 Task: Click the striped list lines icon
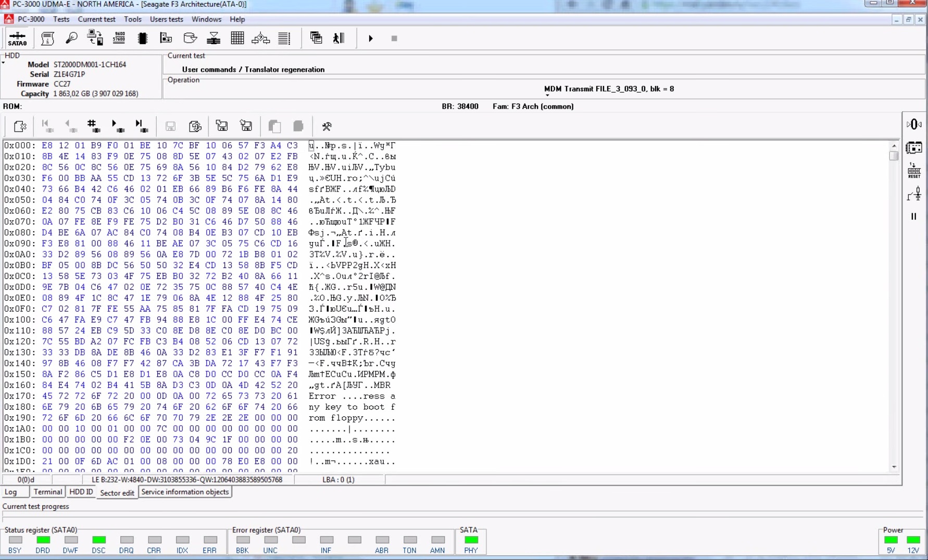pyautogui.click(x=284, y=38)
